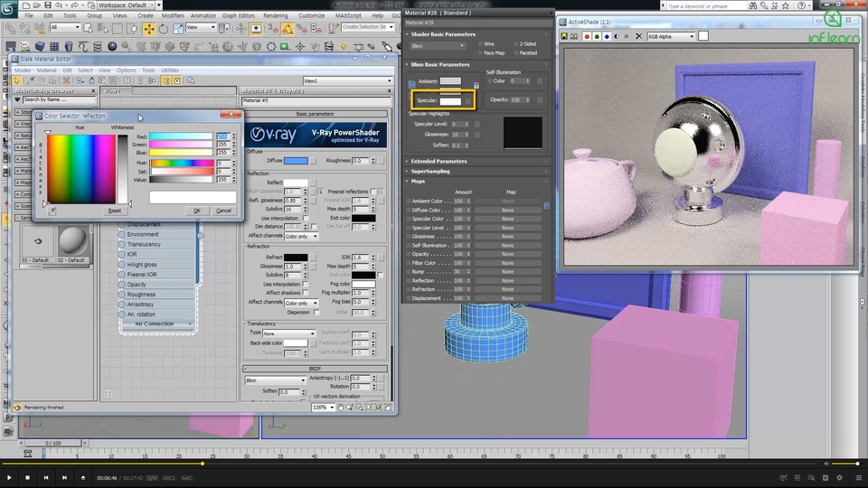
Task: Click the Key Mode toggle icon beside timeline
Action: point(28,454)
